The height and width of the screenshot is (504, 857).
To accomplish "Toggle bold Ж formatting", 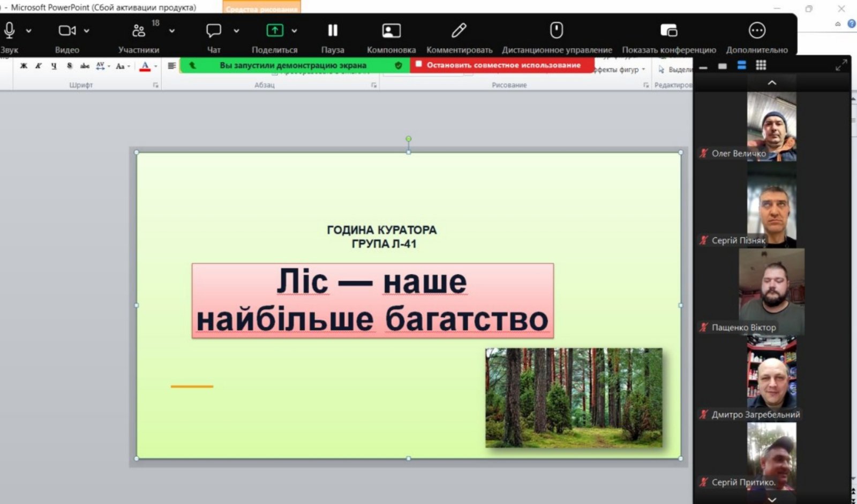I will [24, 66].
